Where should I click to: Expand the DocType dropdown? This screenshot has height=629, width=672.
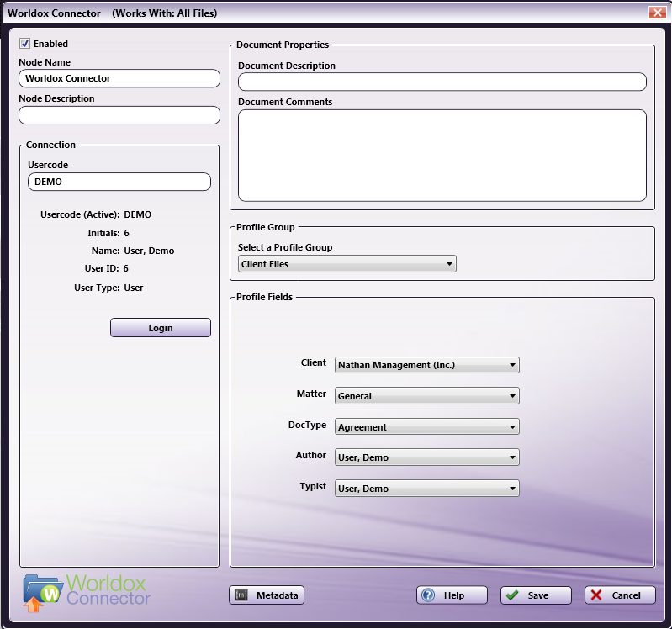point(426,427)
